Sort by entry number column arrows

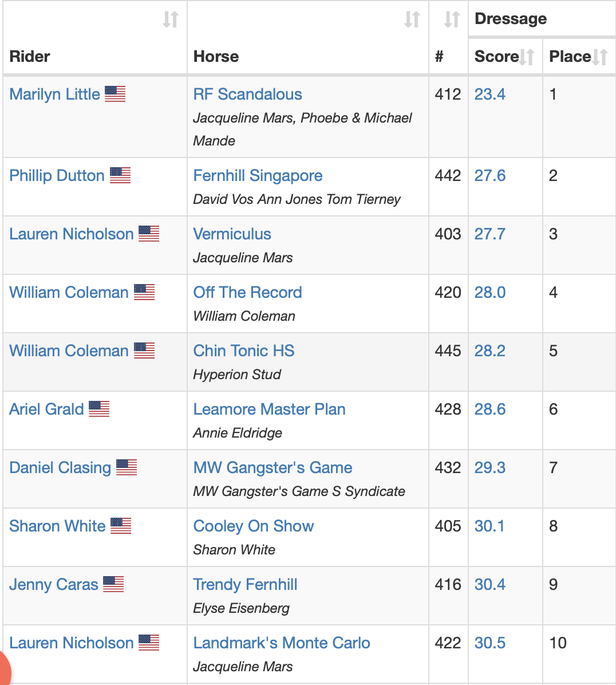tap(452, 19)
